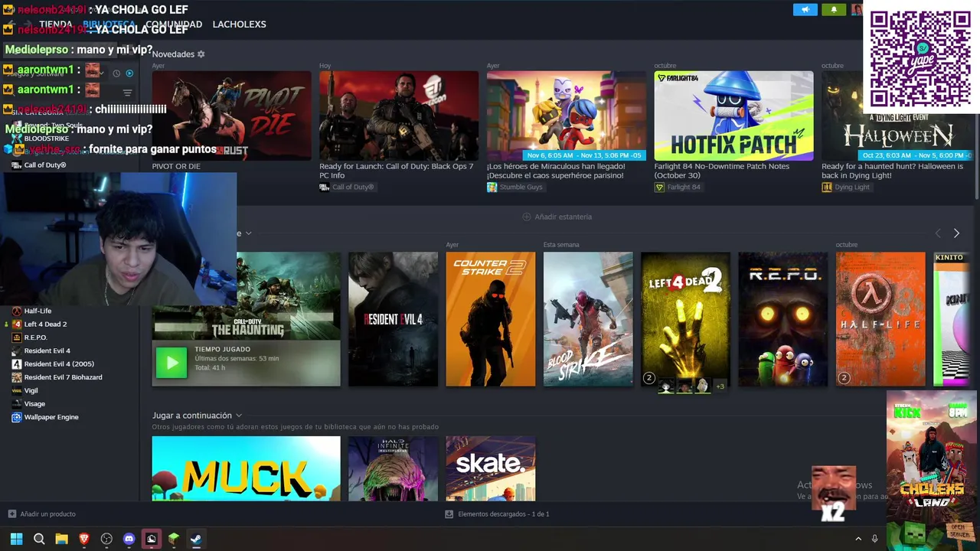Viewport: 980px width, 551px height.
Task: Click the plus circle beside Añadir estantería
Action: [526, 217]
